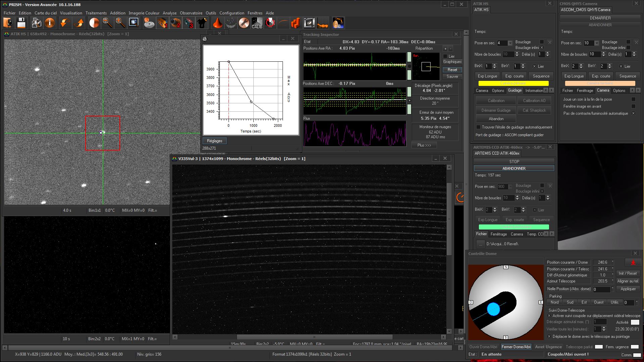The height and width of the screenshot is (362, 644).
Task: Click the zoom out magnifier icon
Action: (x=107, y=23)
